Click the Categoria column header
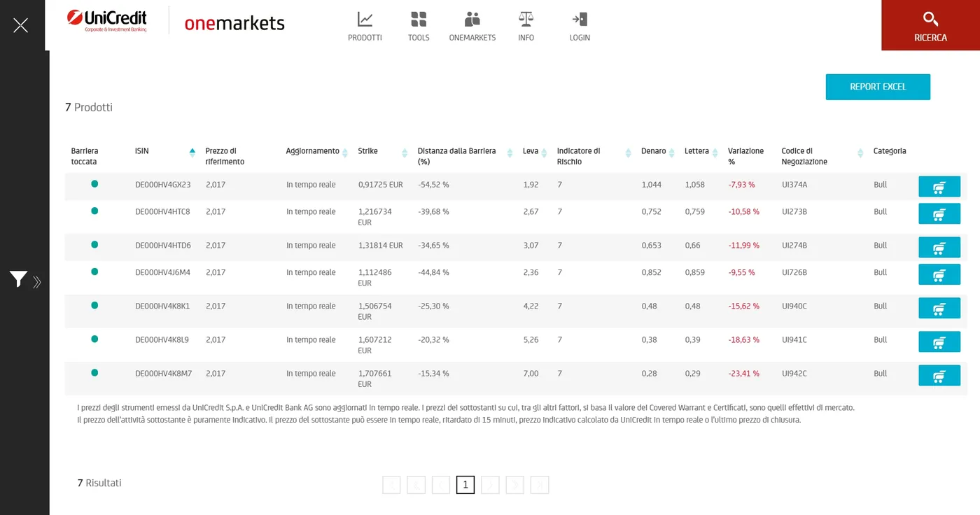Image resolution: width=980 pixels, height=515 pixels. (890, 151)
